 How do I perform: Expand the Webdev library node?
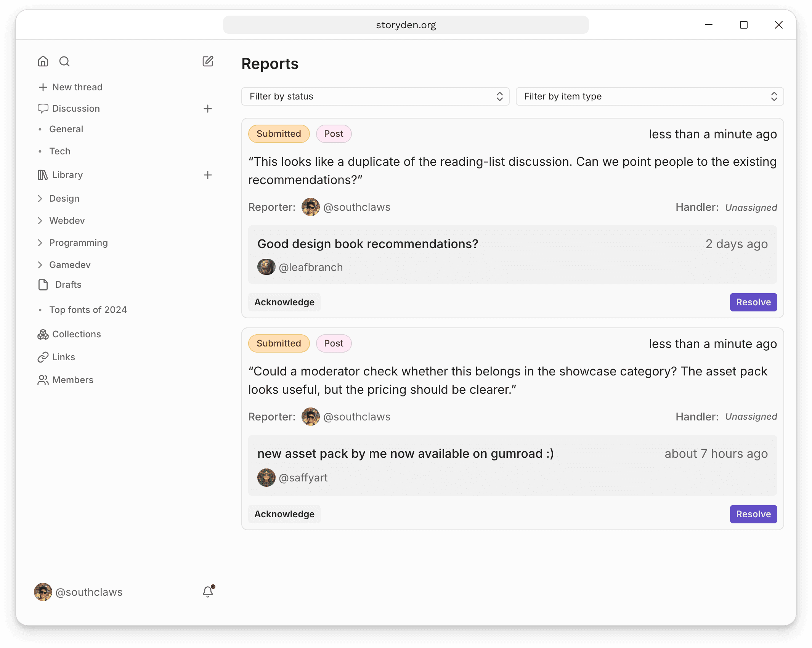click(40, 221)
